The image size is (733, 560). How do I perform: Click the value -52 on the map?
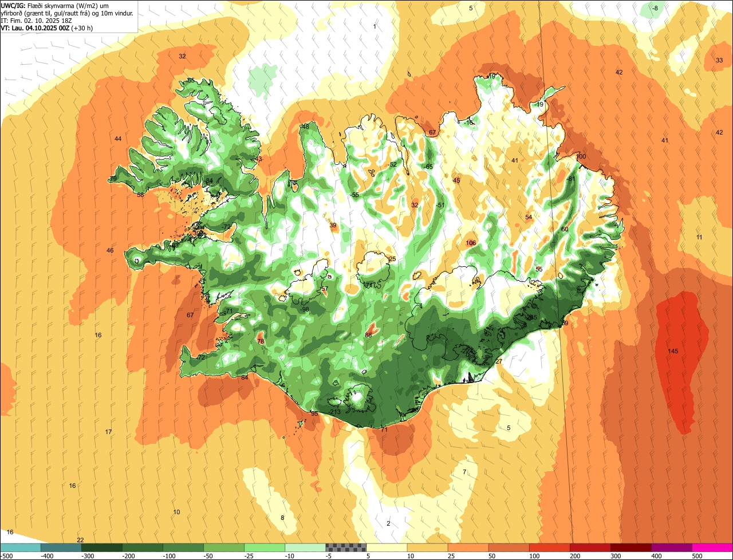pyautogui.click(x=392, y=164)
